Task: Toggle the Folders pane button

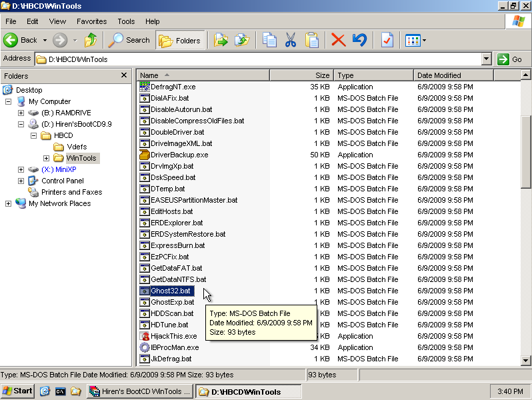Action: click(x=180, y=41)
